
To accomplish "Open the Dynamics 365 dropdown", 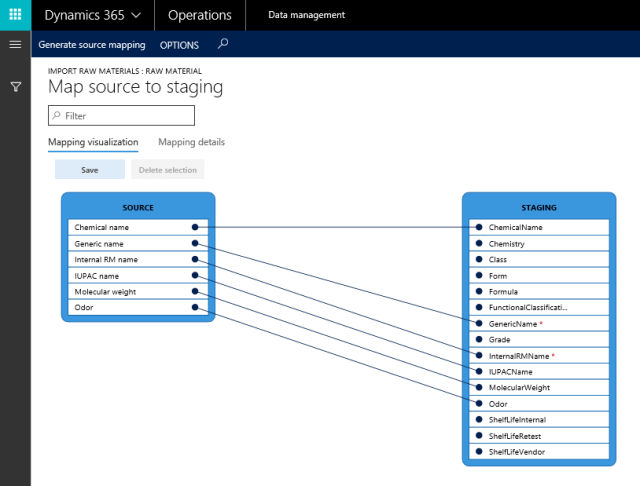I will coord(92,15).
